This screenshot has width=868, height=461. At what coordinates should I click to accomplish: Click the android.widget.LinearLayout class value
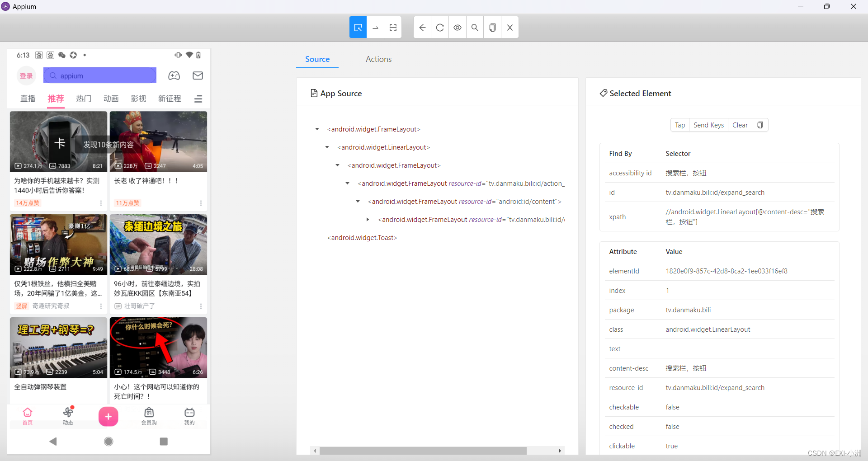708,329
